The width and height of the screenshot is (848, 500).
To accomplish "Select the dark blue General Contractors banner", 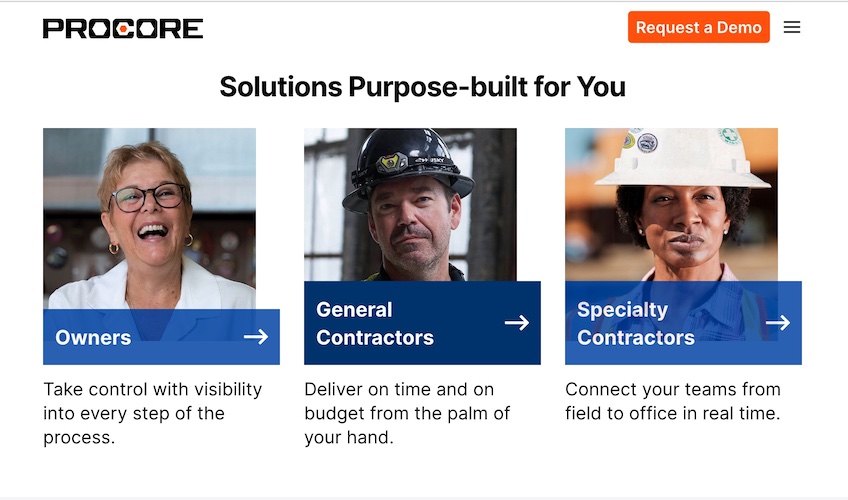I will [x=422, y=323].
